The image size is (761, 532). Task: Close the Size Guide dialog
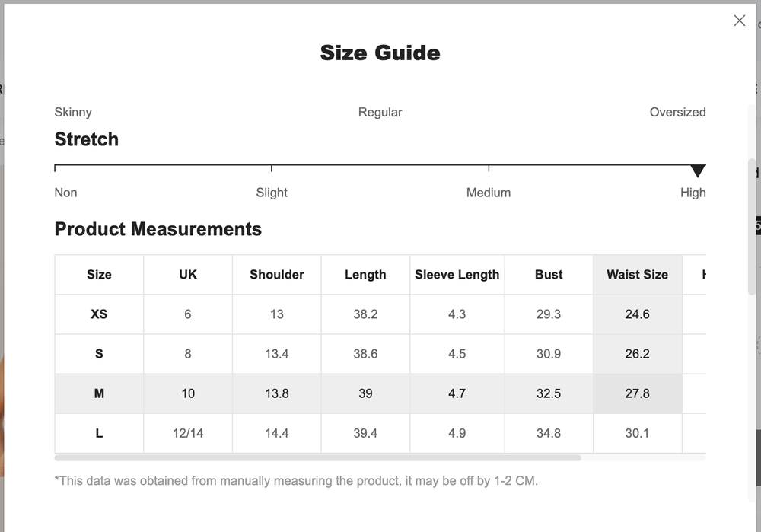[739, 21]
